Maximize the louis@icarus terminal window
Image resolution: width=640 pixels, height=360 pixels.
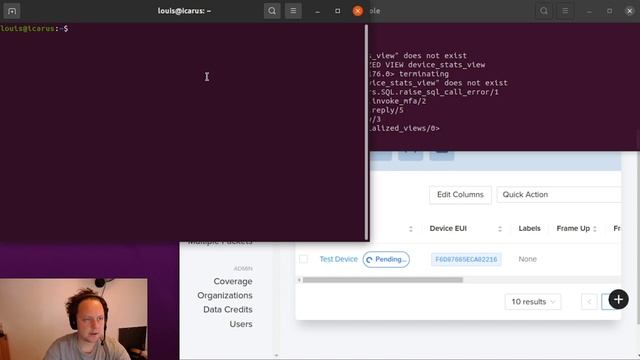(338, 11)
